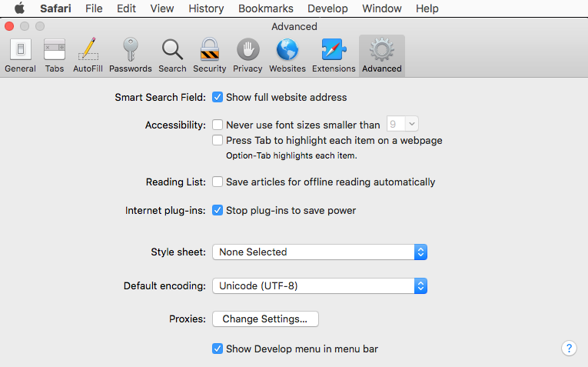Click the Change Settings proxies button

(x=264, y=319)
